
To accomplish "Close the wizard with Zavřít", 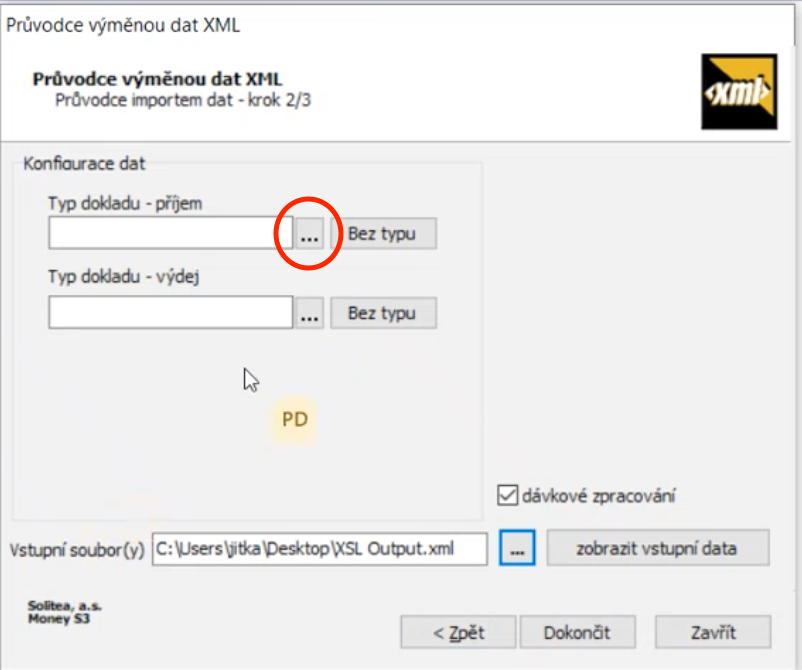I will [713, 633].
